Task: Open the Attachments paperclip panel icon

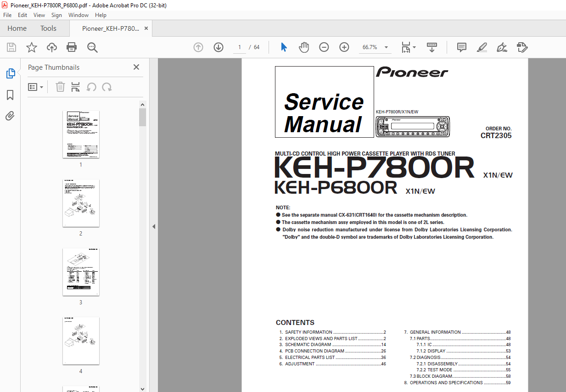Action: pyautogui.click(x=10, y=116)
